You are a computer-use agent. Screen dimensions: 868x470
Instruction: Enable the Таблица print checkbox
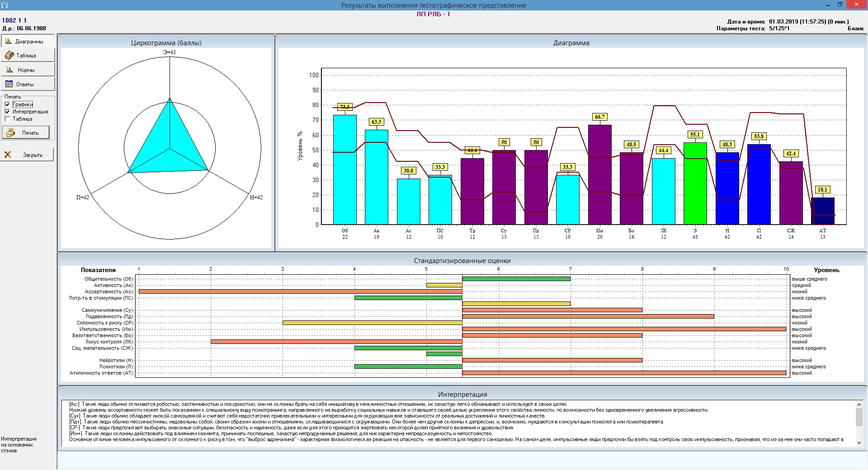point(7,119)
